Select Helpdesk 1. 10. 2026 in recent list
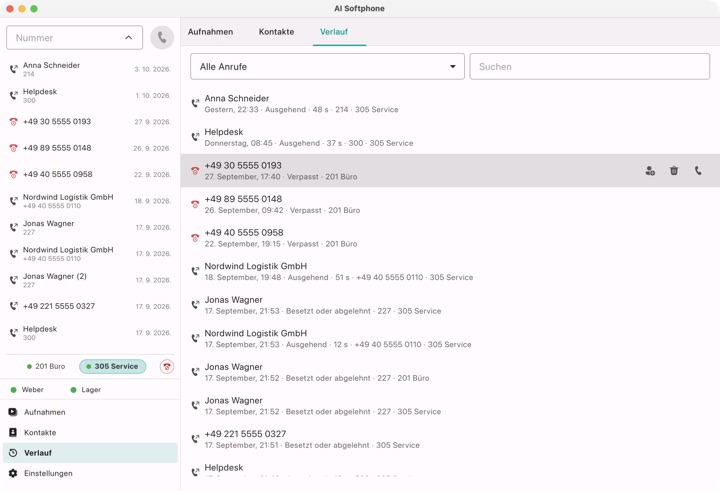This screenshot has height=491, width=720. tap(90, 96)
